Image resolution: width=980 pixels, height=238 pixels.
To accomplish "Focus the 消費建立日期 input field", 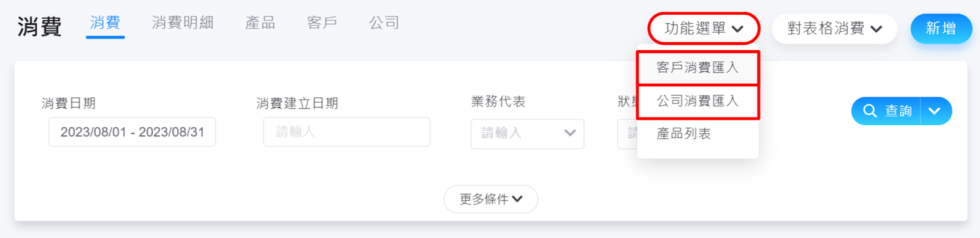I will click(x=346, y=132).
